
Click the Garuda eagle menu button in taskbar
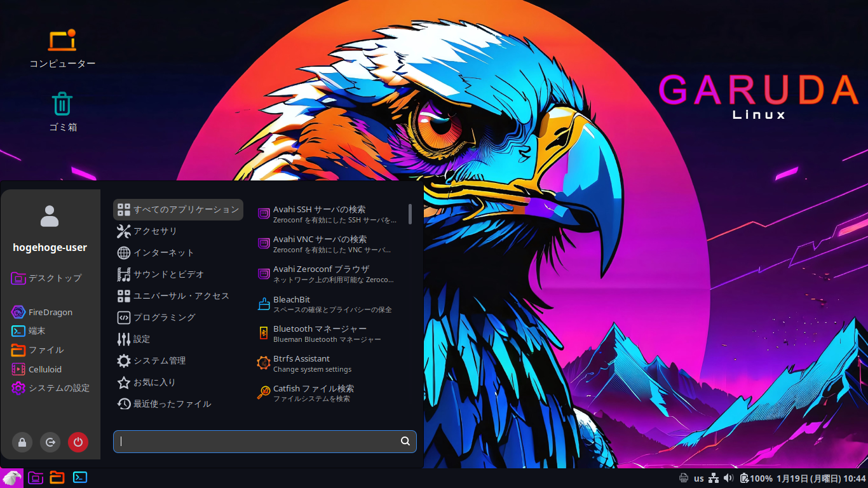point(12,478)
